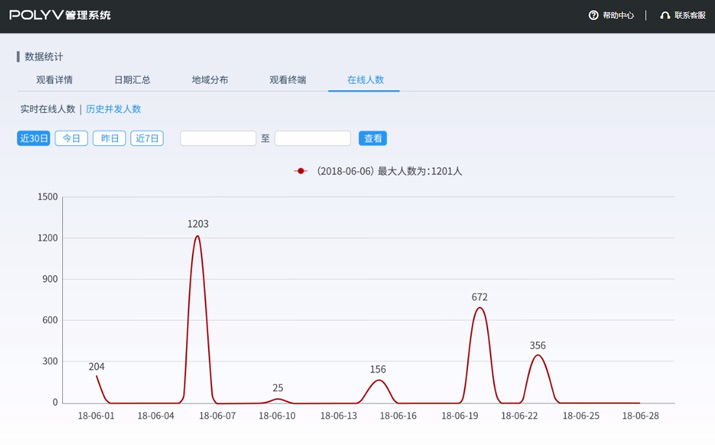Select the 昨日 range filter
715x445 pixels.
[x=109, y=138]
